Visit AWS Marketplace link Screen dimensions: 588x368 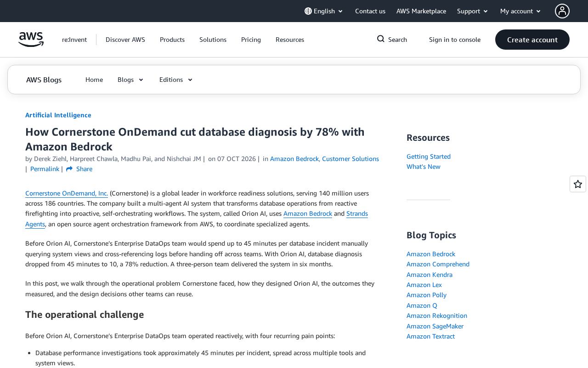(421, 11)
